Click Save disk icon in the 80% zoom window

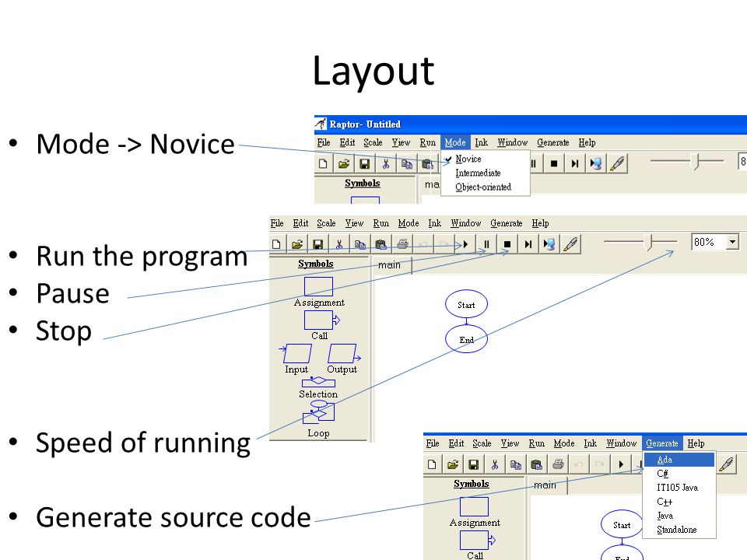pos(317,244)
